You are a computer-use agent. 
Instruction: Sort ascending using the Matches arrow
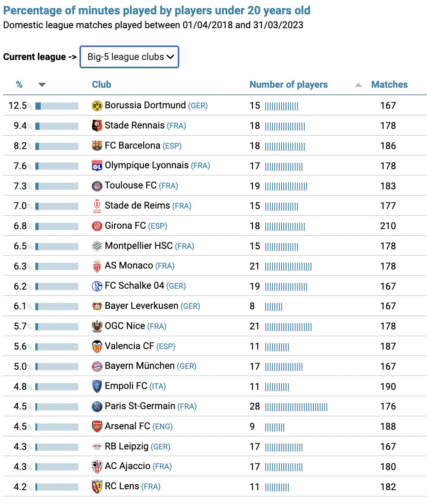(358, 85)
